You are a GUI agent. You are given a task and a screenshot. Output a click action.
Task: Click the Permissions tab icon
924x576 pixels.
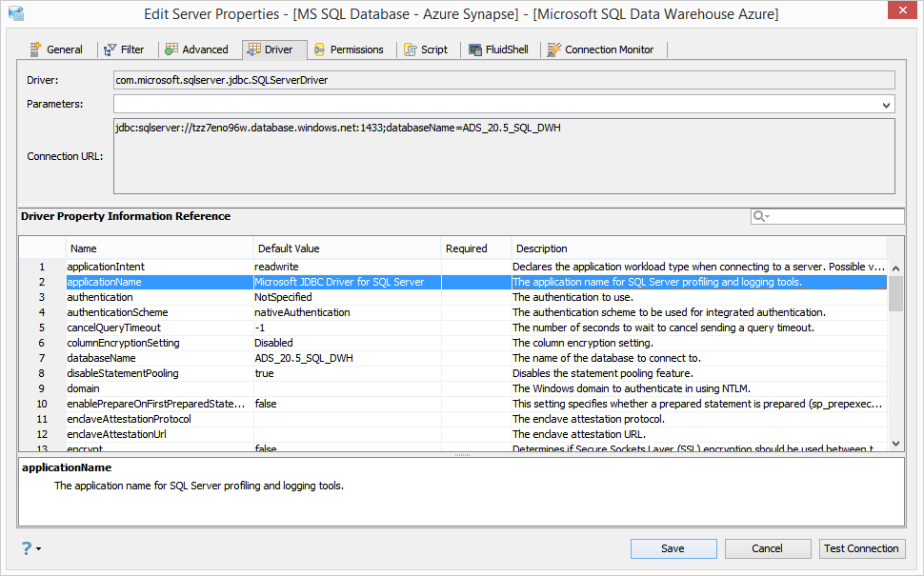pos(319,50)
